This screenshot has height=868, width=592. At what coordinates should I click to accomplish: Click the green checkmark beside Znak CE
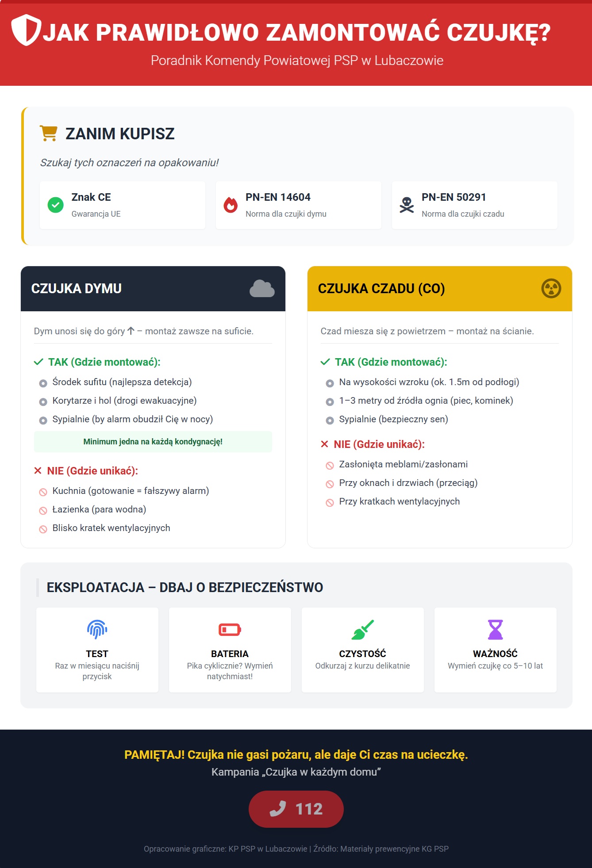pos(56,205)
